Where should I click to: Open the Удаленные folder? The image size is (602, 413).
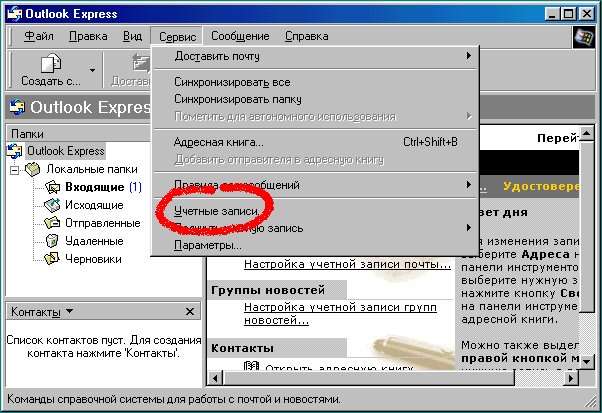pos(94,241)
